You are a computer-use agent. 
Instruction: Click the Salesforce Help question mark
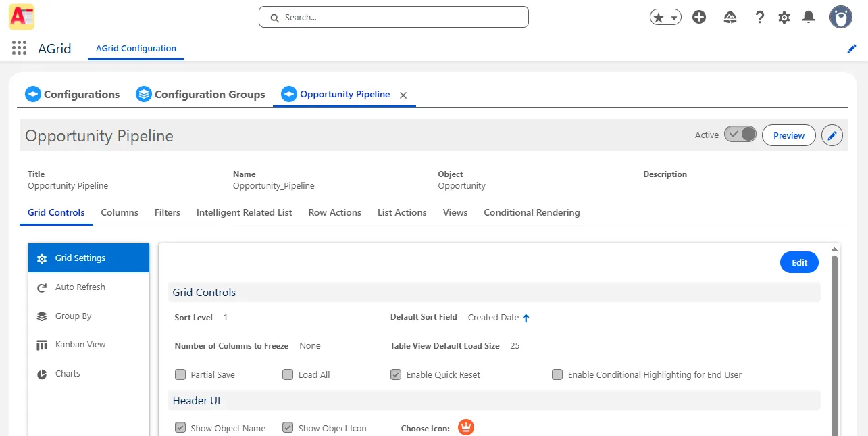(759, 18)
